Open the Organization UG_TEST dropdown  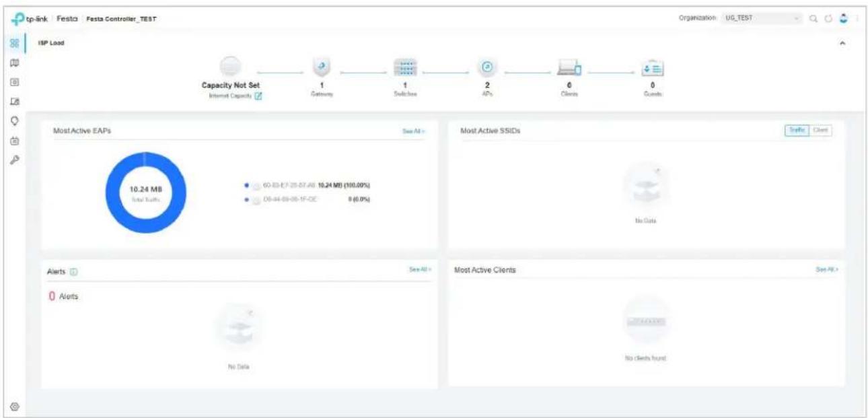coord(762,18)
